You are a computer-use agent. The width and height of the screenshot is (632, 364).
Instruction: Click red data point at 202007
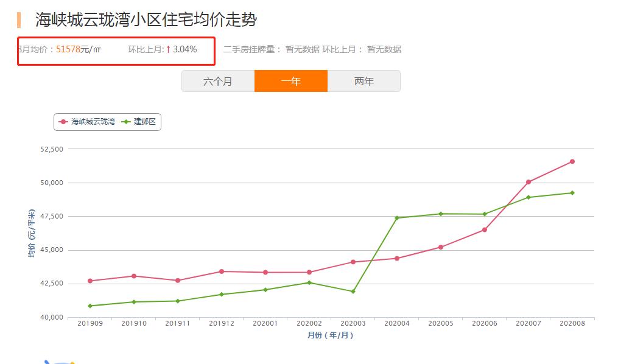(x=528, y=182)
